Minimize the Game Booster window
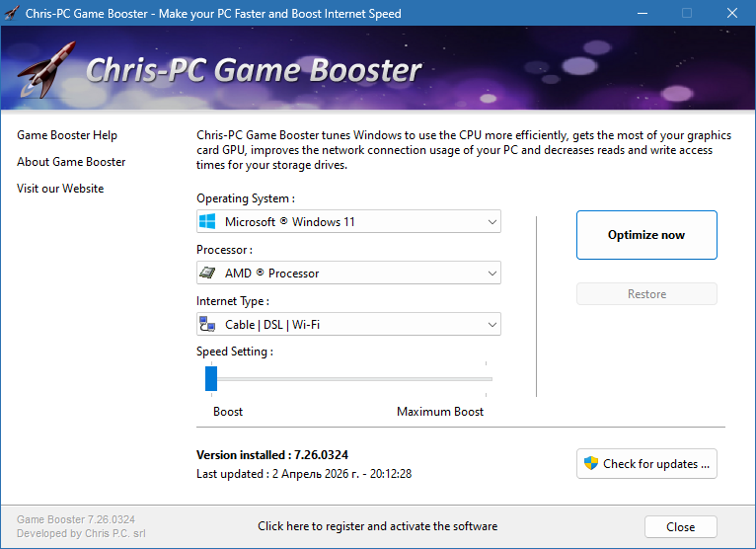 click(x=643, y=13)
